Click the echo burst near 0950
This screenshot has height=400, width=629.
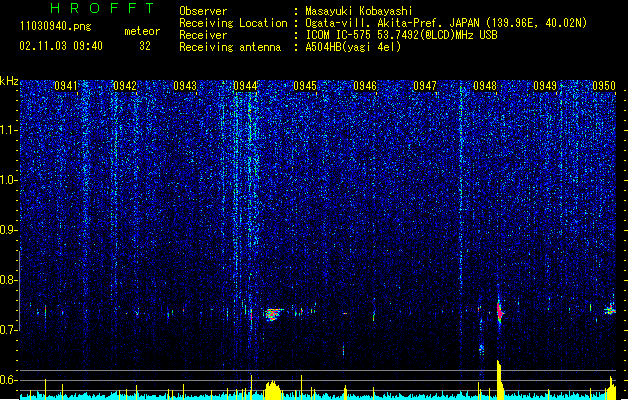610,310
